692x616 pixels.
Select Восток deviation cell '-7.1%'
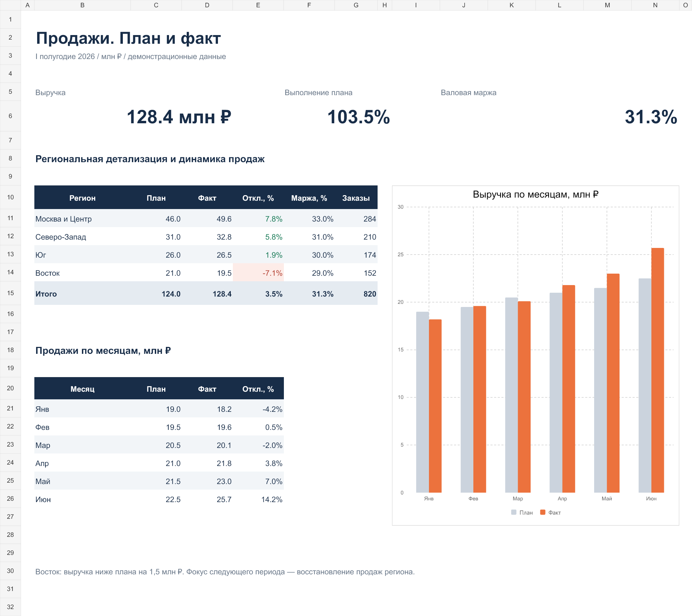[258, 273]
